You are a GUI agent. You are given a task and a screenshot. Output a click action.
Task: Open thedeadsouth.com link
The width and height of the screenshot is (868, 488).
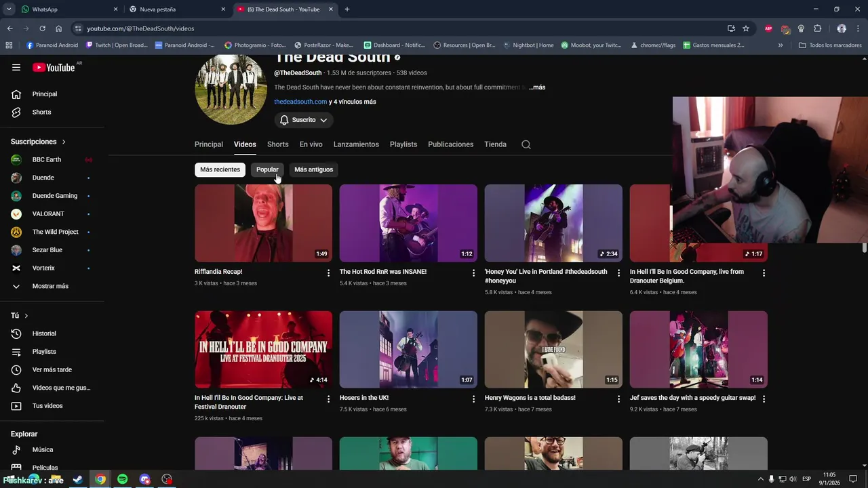tap(300, 102)
